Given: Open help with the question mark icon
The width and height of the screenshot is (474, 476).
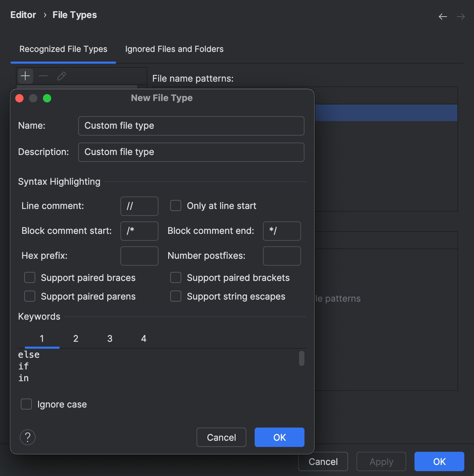Looking at the screenshot, I should 28,437.
